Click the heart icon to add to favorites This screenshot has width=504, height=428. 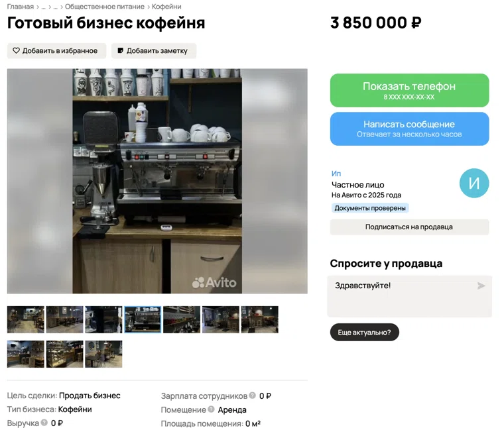pos(16,51)
